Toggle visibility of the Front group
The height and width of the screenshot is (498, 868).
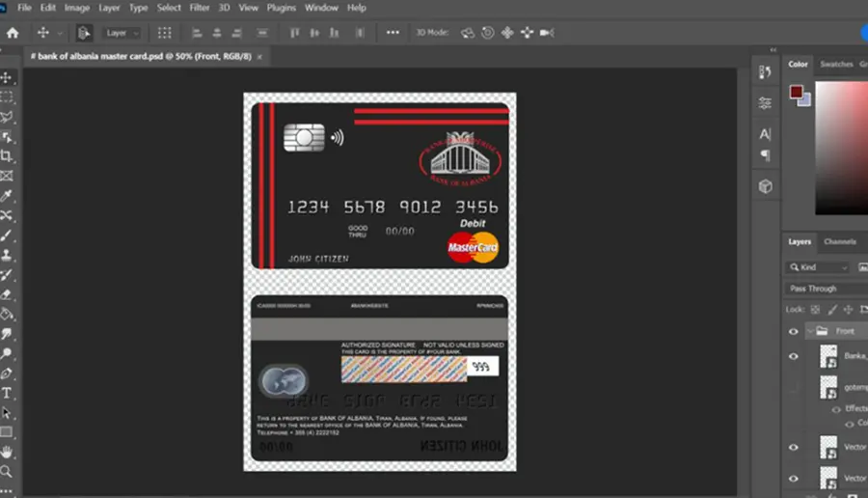[x=794, y=331]
